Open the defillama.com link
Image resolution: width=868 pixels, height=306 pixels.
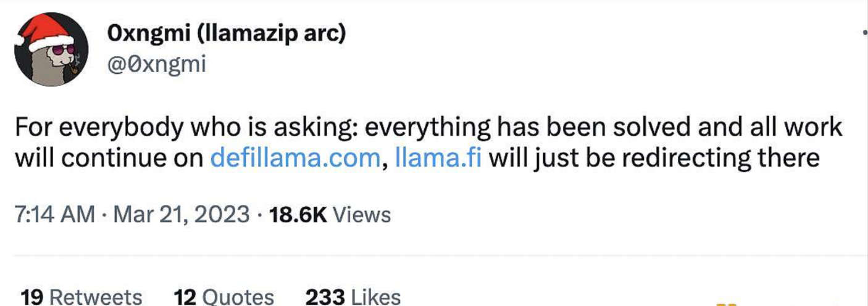(295, 159)
